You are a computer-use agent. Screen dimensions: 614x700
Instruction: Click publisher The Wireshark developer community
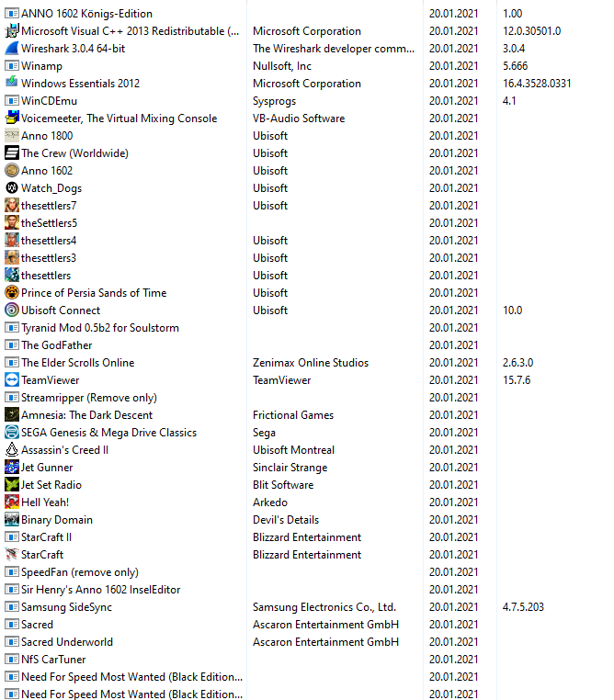click(x=334, y=48)
